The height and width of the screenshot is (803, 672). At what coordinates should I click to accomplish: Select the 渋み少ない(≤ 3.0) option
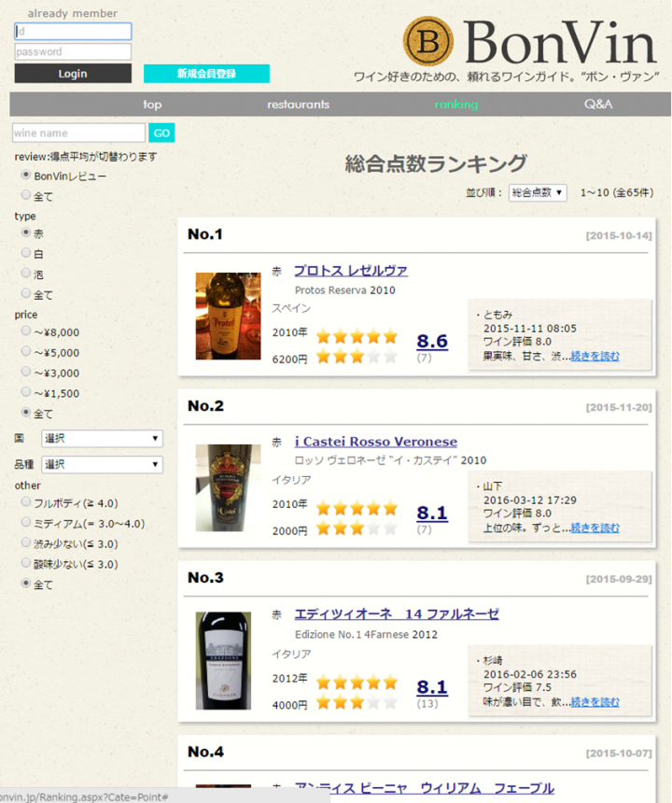pos(25,542)
